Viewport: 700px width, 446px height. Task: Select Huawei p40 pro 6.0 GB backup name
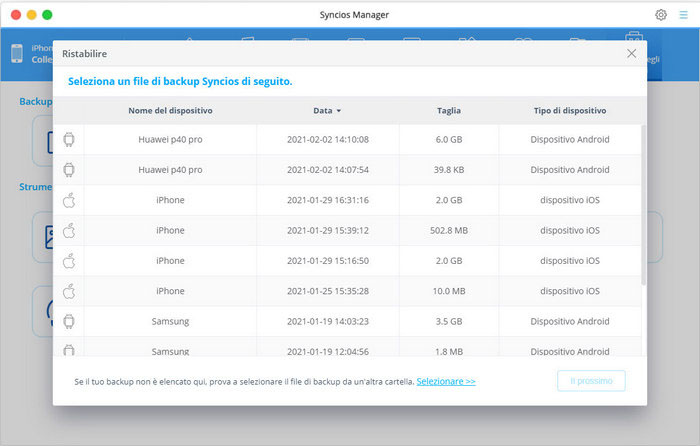click(x=170, y=139)
